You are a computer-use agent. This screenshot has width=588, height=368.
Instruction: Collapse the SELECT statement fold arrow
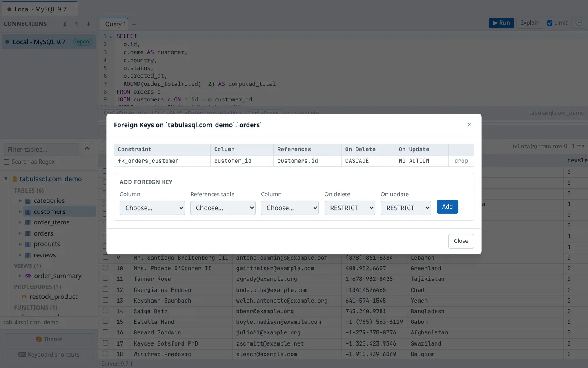coord(111,37)
